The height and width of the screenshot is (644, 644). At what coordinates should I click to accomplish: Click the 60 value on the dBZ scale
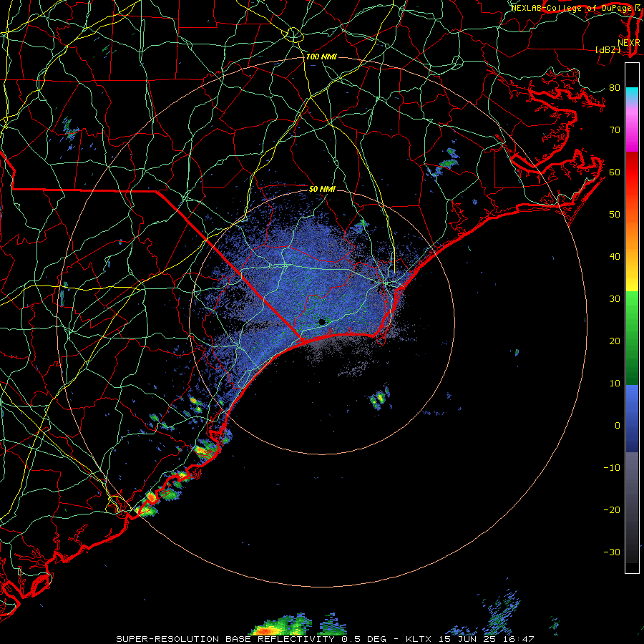tap(615, 172)
